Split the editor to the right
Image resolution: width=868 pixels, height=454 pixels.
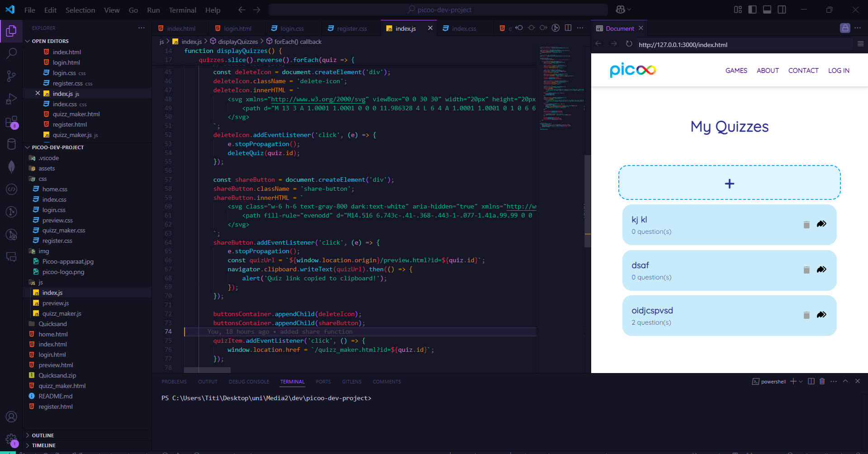click(x=568, y=28)
